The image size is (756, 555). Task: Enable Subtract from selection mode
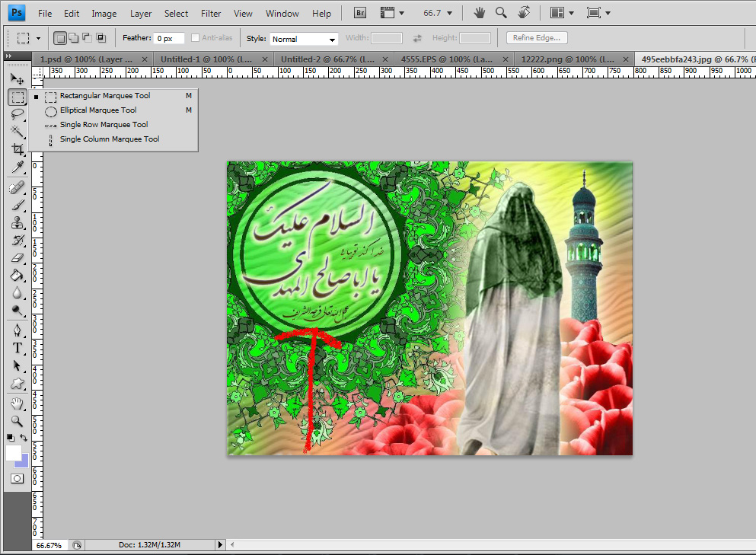click(87, 38)
